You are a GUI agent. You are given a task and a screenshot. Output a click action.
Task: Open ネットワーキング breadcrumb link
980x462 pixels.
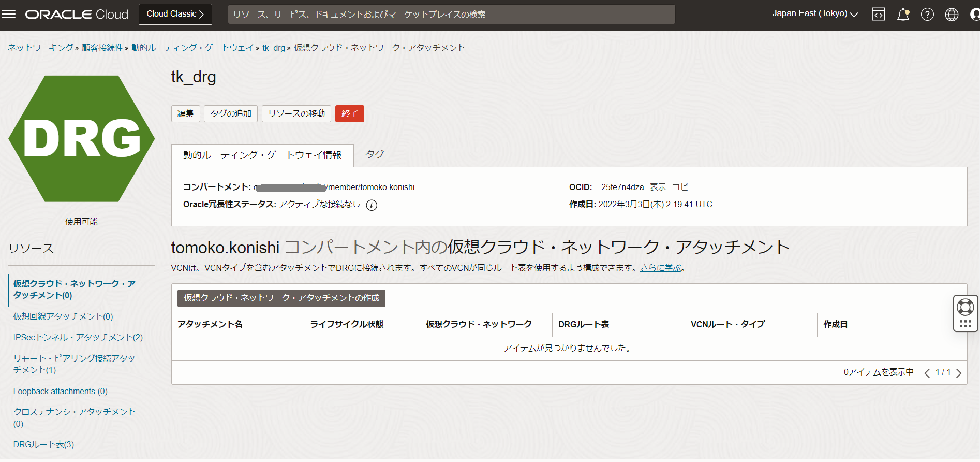pyautogui.click(x=40, y=48)
